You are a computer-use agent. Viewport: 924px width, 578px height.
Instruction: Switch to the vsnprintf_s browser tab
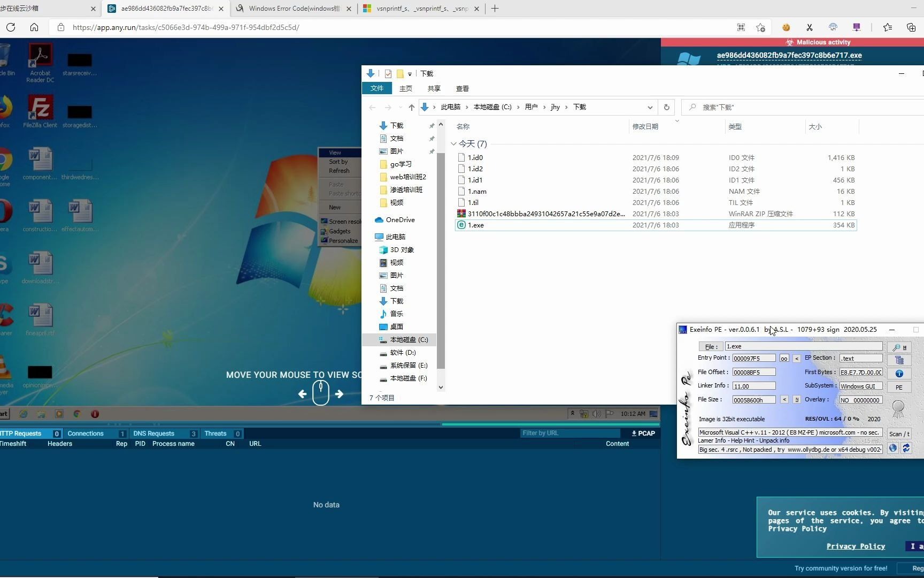421,9
